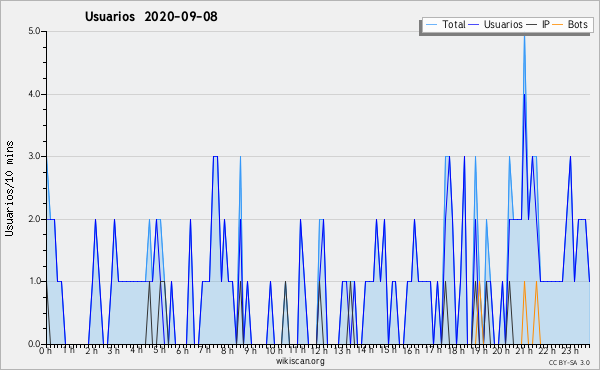This screenshot has height=370, width=600.
Task: Click the 0 h x-axis tick label
Action: (45, 350)
